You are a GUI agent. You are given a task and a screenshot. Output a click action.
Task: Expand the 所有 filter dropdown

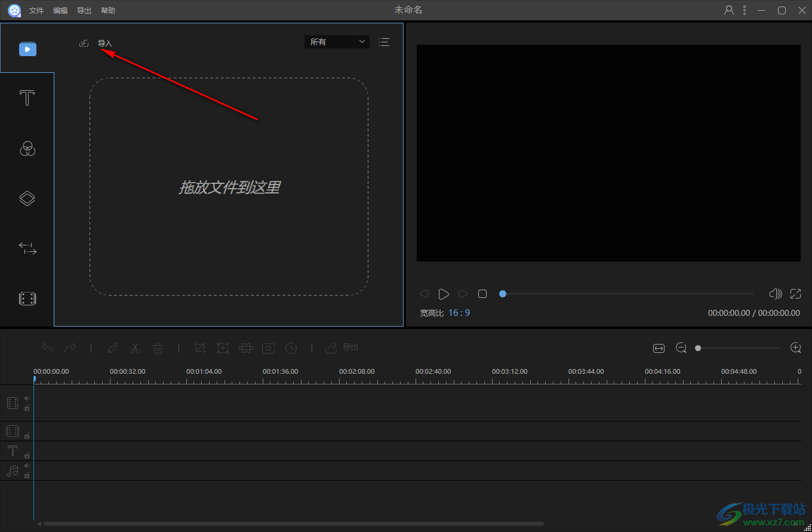[337, 42]
